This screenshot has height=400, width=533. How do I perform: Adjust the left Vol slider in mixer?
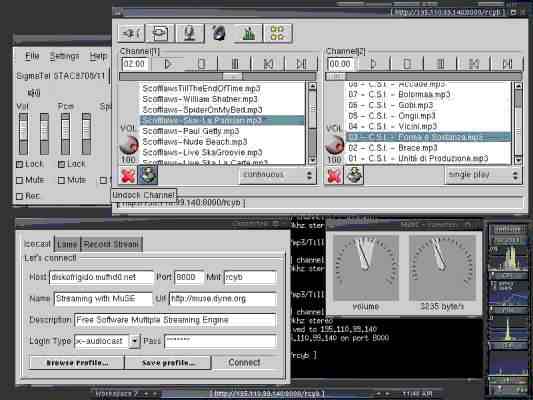[x=23, y=134]
